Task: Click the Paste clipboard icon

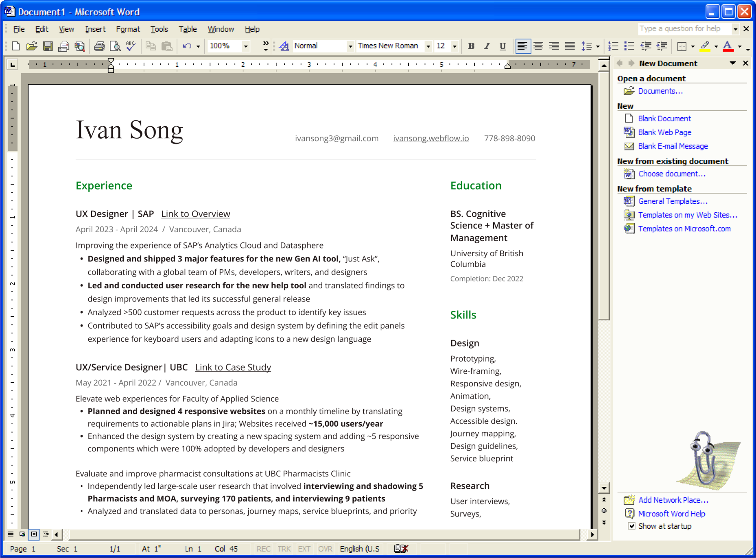Action: pos(167,46)
